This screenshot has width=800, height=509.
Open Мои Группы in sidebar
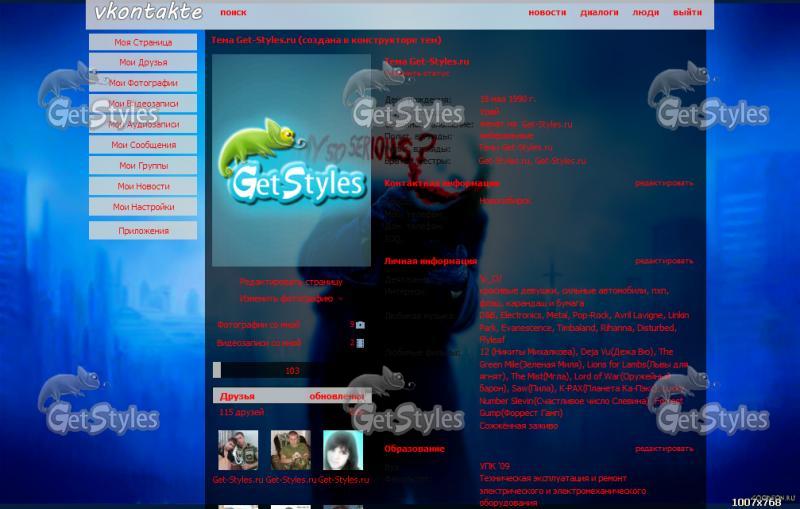point(143,165)
